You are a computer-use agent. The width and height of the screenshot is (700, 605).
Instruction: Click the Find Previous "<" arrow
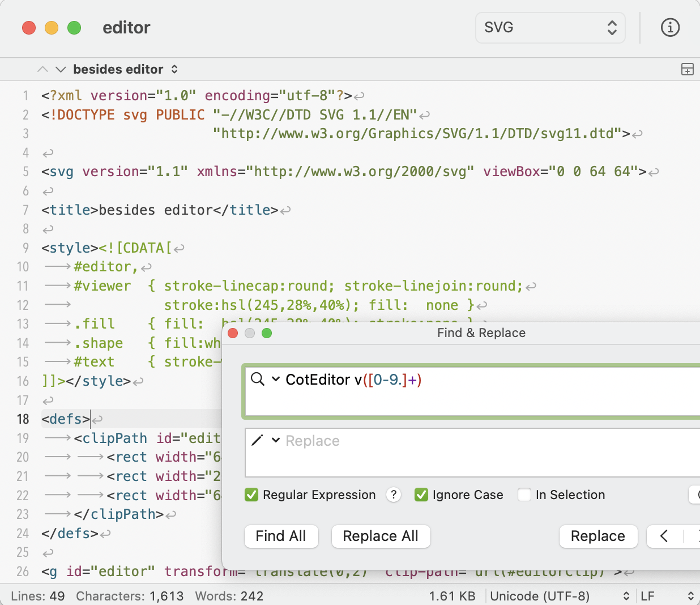click(x=664, y=536)
